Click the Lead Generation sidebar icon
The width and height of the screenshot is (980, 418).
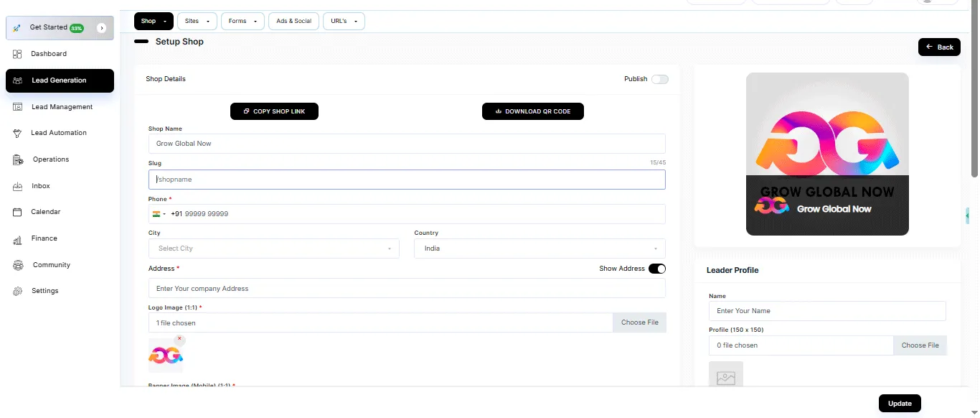17,80
